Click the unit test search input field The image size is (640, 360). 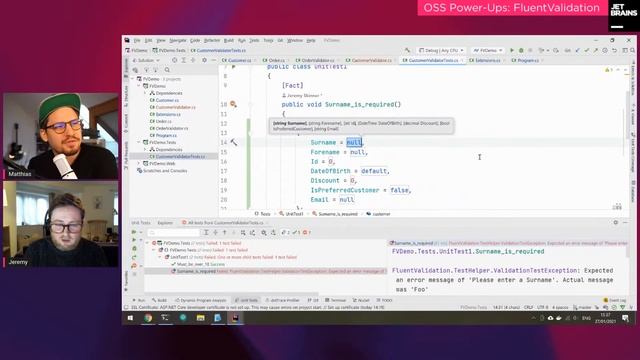coord(173,232)
